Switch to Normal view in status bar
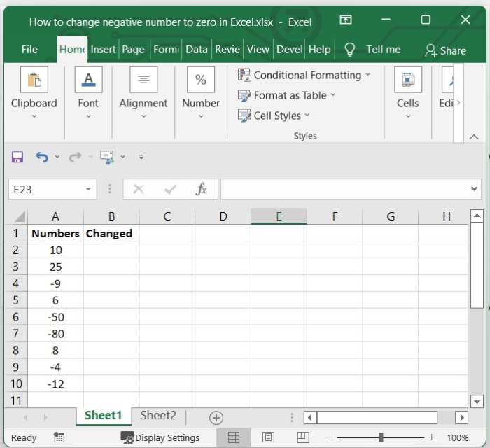 coord(234,437)
